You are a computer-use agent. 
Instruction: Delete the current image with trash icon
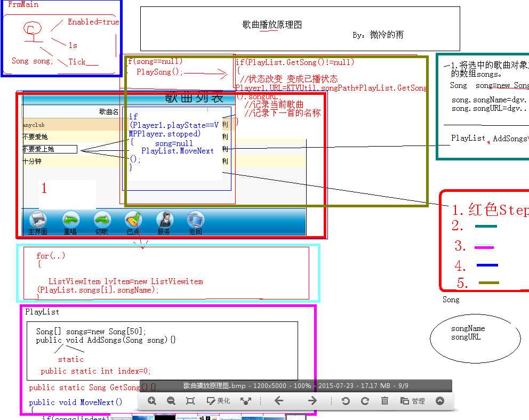point(384,401)
